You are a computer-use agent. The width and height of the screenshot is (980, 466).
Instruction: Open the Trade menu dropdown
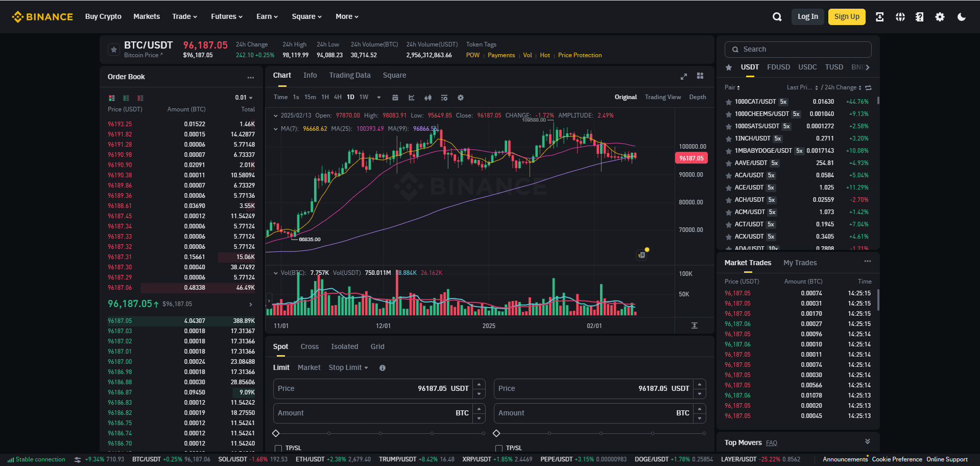(x=184, y=16)
